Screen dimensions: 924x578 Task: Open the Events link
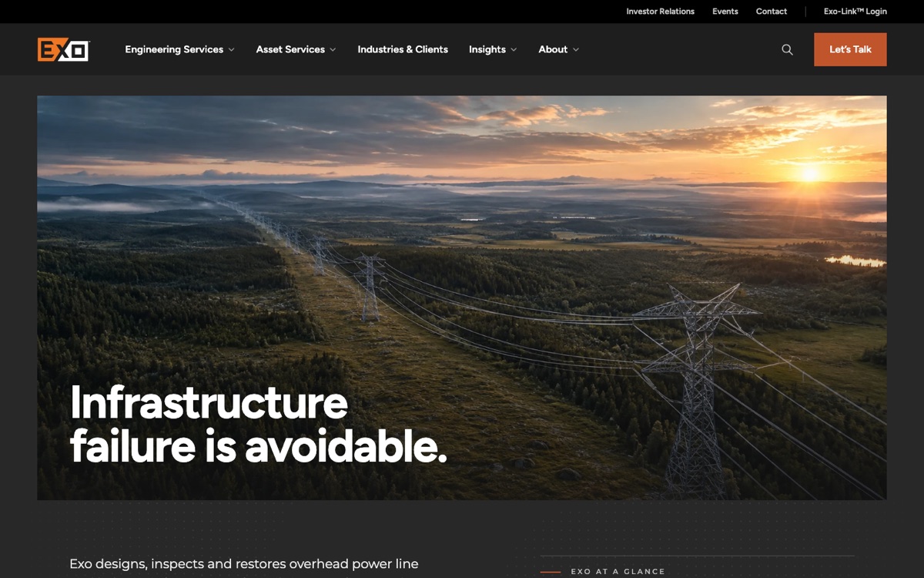[725, 12]
